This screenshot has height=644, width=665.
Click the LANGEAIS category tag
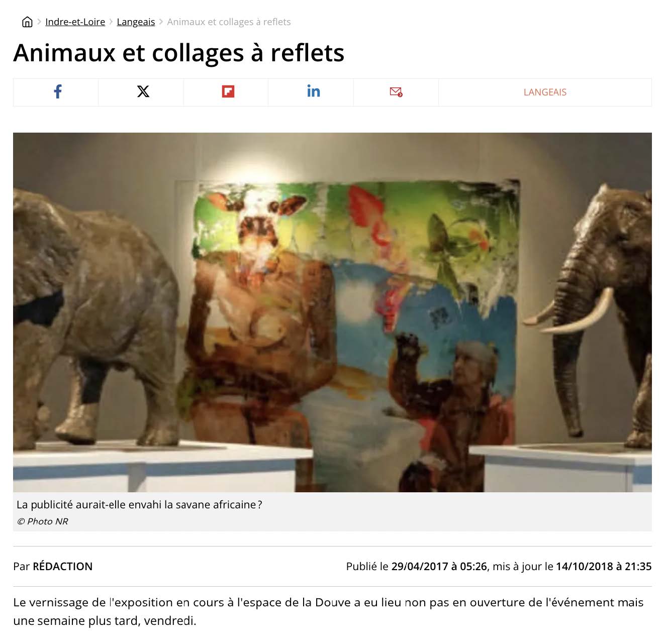pos(545,92)
